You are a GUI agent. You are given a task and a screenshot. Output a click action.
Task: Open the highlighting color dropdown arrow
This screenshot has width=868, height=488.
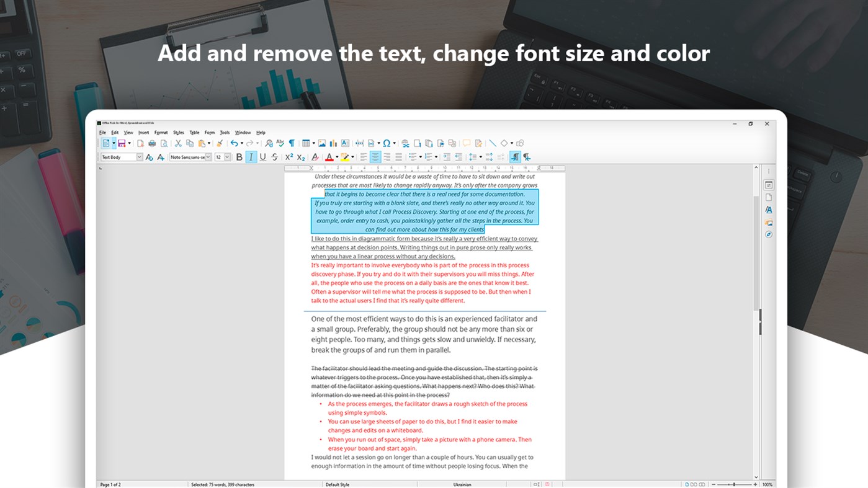(352, 157)
